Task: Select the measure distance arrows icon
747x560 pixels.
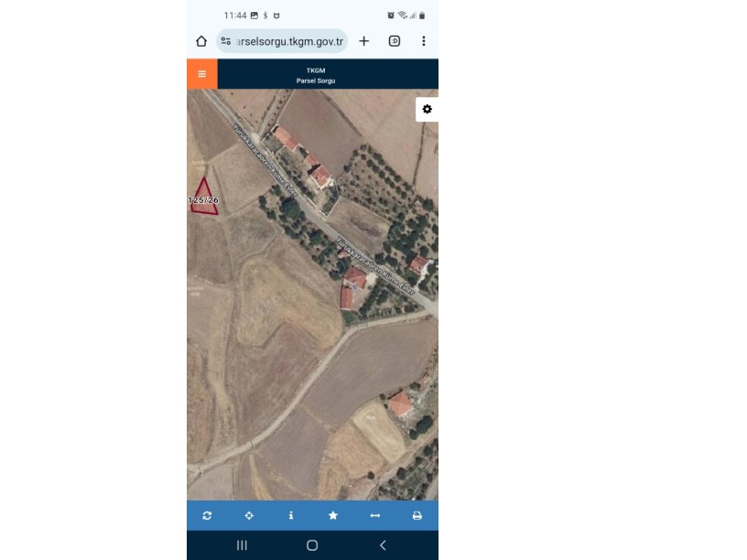Action: pyautogui.click(x=375, y=516)
